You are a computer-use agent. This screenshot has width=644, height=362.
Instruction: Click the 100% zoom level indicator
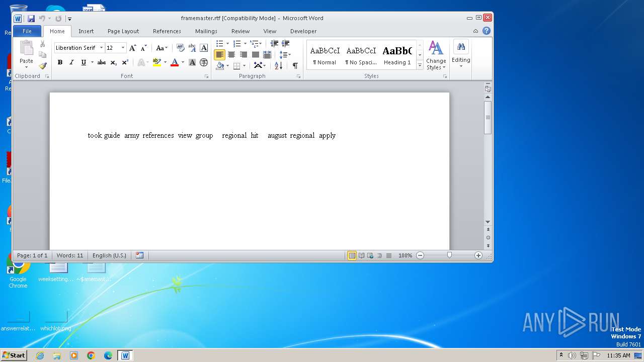(x=405, y=255)
